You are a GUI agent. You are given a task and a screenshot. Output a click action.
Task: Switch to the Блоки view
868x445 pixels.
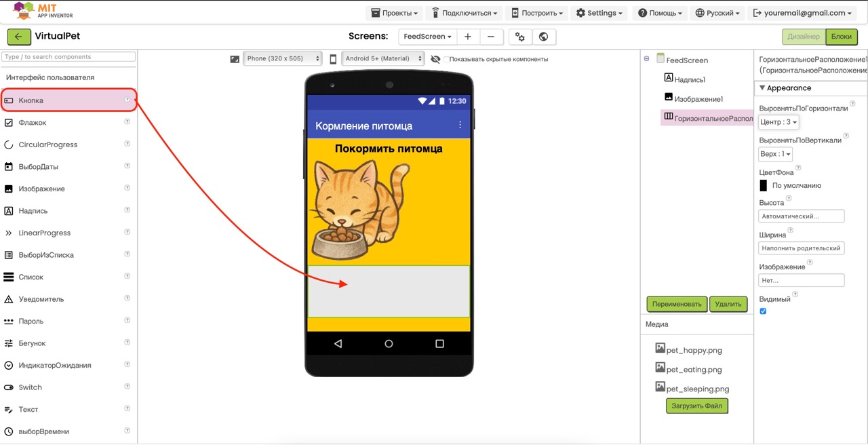point(841,37)
